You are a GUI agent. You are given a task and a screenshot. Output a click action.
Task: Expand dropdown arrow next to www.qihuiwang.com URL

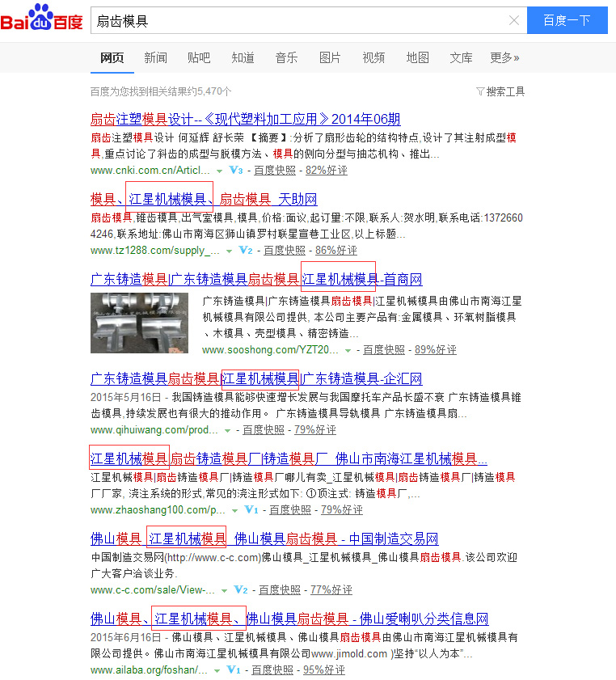click(228, 431)
